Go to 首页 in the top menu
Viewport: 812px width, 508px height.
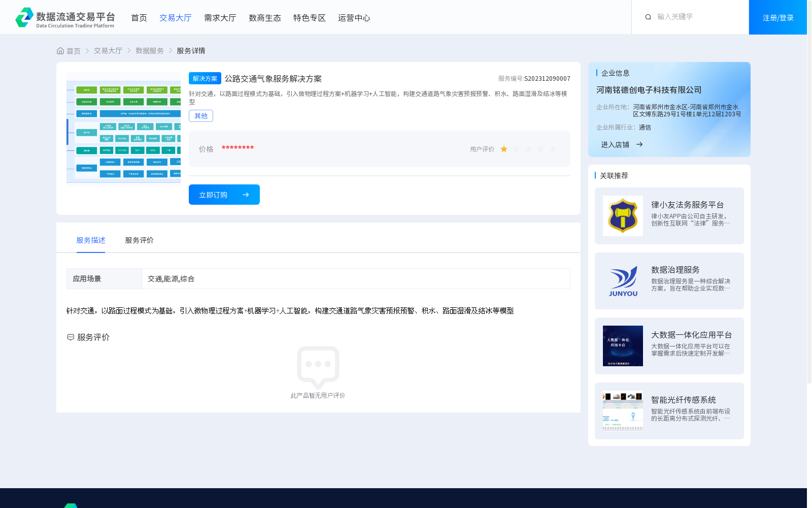pos(139,18)
